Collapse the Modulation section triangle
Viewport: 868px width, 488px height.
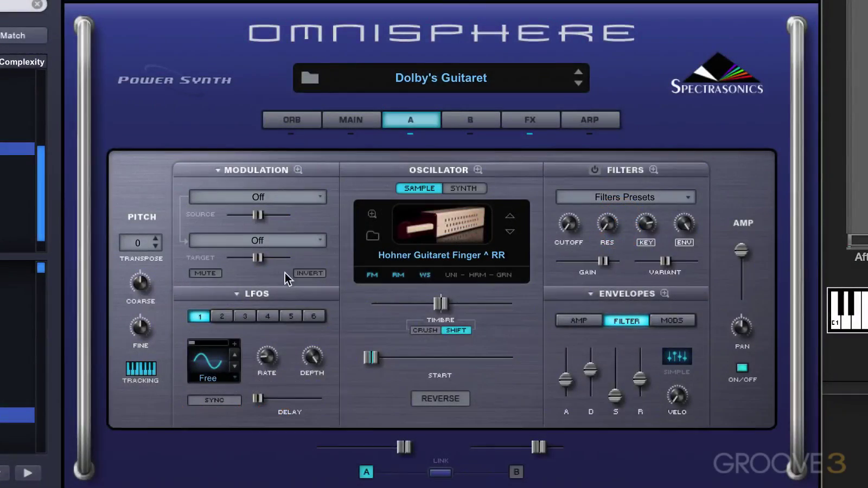click(218, 170)
